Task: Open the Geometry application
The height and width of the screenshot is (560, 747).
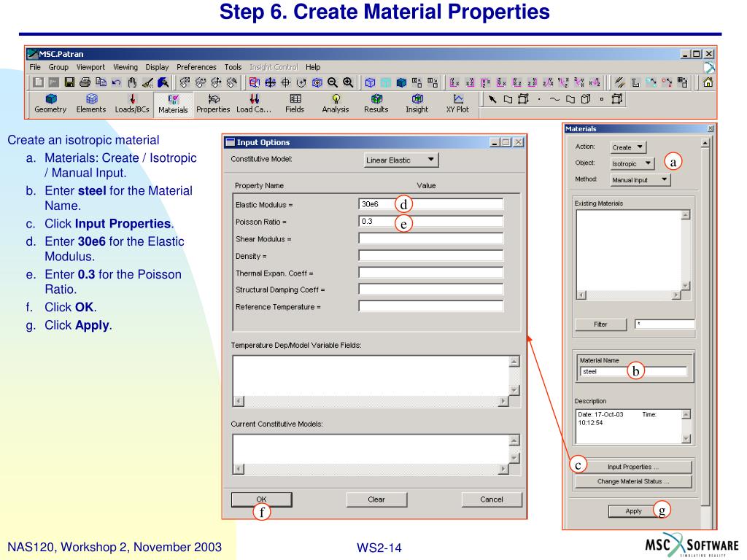Action: (50, 104)
